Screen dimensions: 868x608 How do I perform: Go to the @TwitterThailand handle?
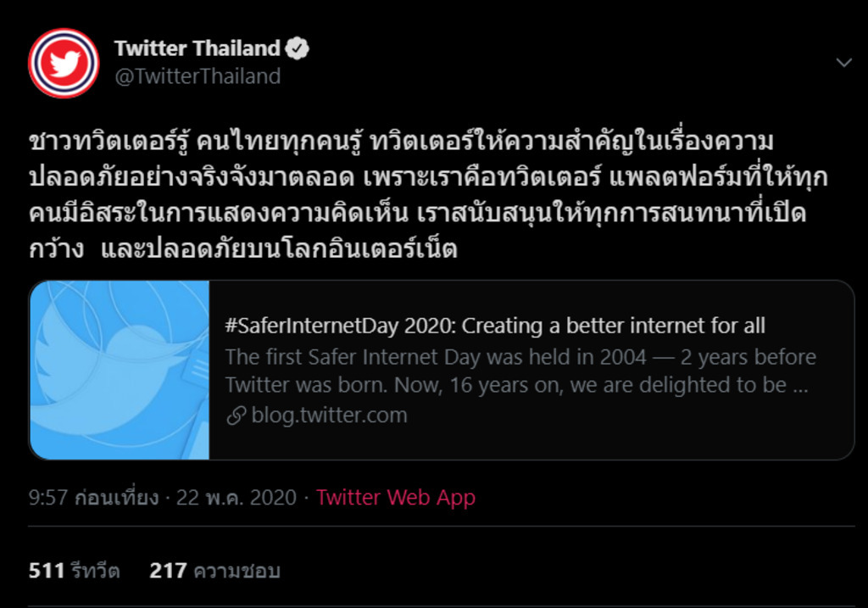pos(198,76)
